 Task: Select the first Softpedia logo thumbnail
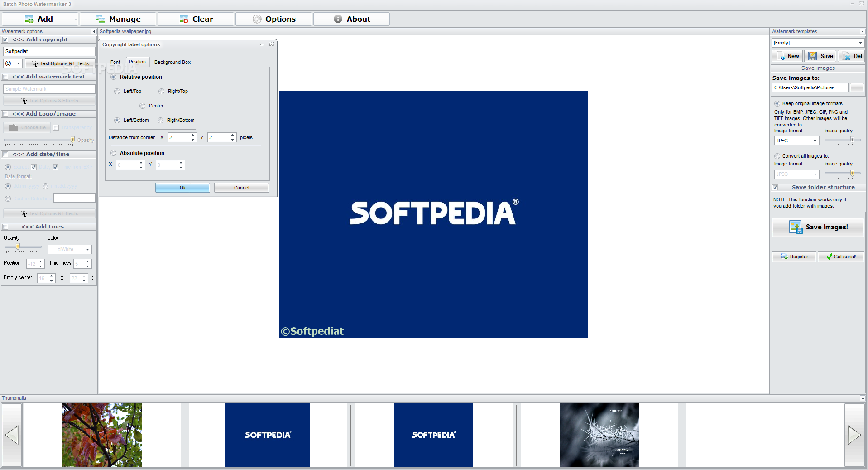point(268,435)
